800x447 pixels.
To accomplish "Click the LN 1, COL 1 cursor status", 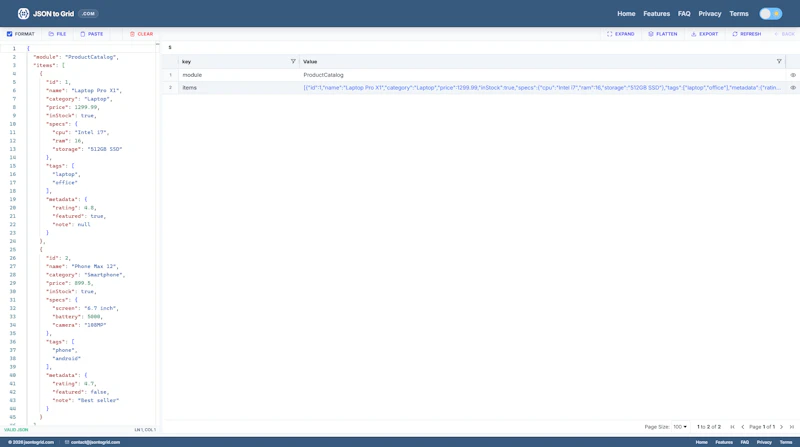I will (x=145, y=430).
